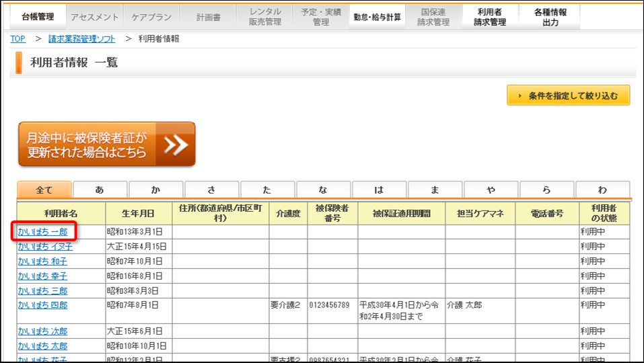Open user かいぽち イヌ子
This screenshot has height=363, width=644.
click(x=45, y=247)
